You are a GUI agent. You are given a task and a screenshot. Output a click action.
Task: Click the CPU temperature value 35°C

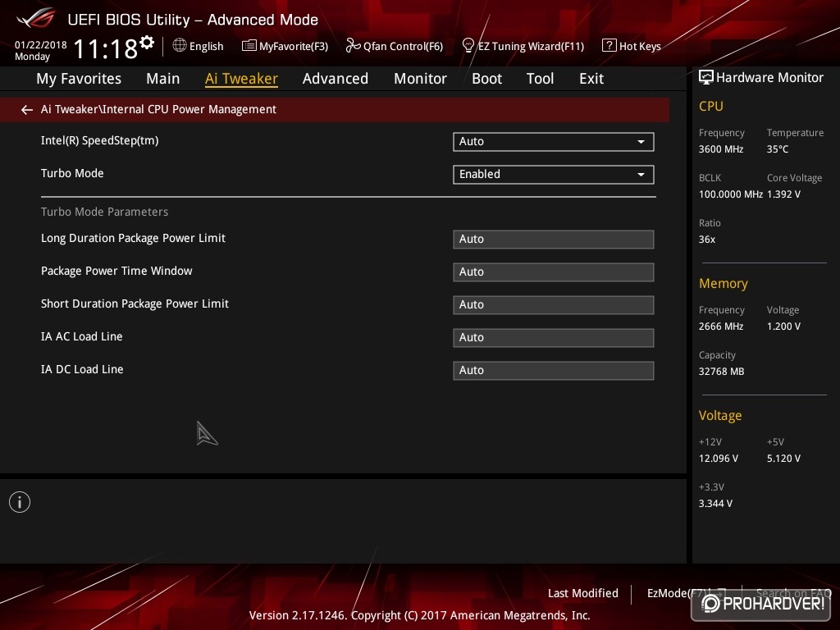778,149
